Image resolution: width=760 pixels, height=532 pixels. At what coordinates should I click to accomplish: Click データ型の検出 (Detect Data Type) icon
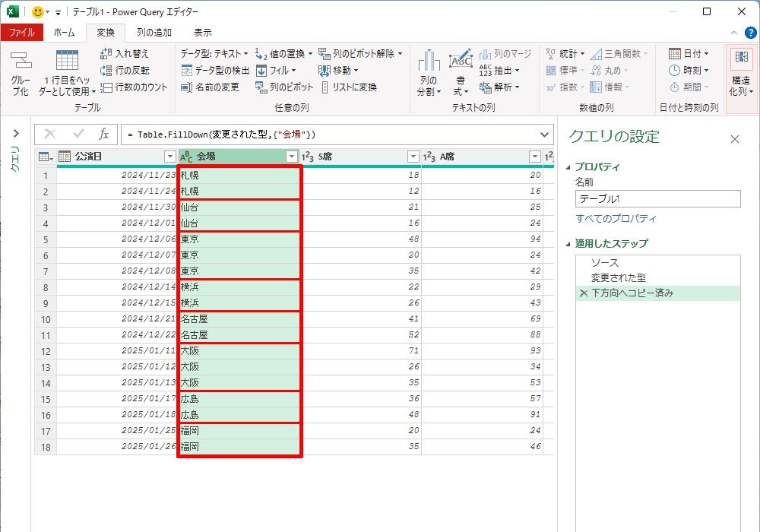[x=187, y=71]
